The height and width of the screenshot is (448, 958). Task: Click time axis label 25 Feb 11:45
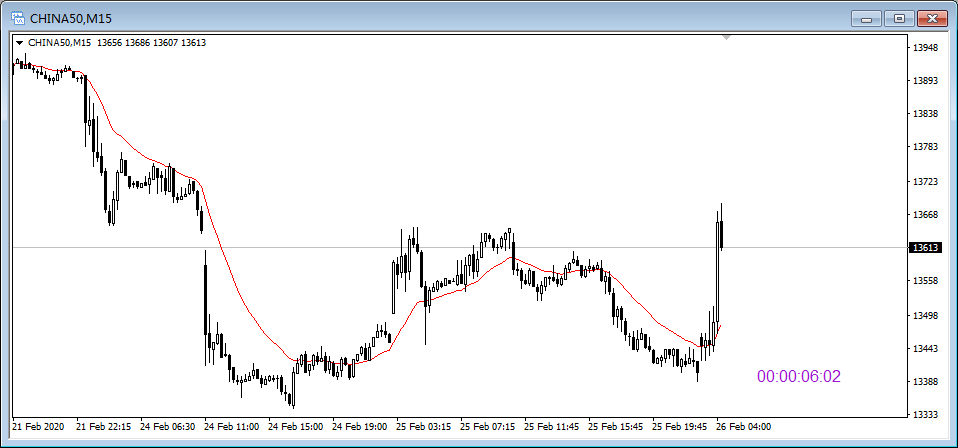point(552,426)
